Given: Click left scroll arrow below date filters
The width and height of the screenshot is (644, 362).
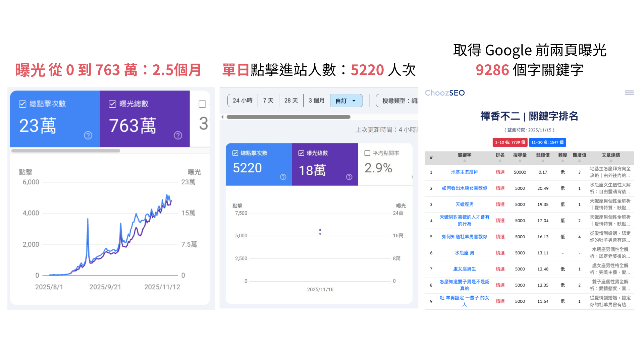Looking at the screenshot, I should pyautogui.click(x=222, y=117).
